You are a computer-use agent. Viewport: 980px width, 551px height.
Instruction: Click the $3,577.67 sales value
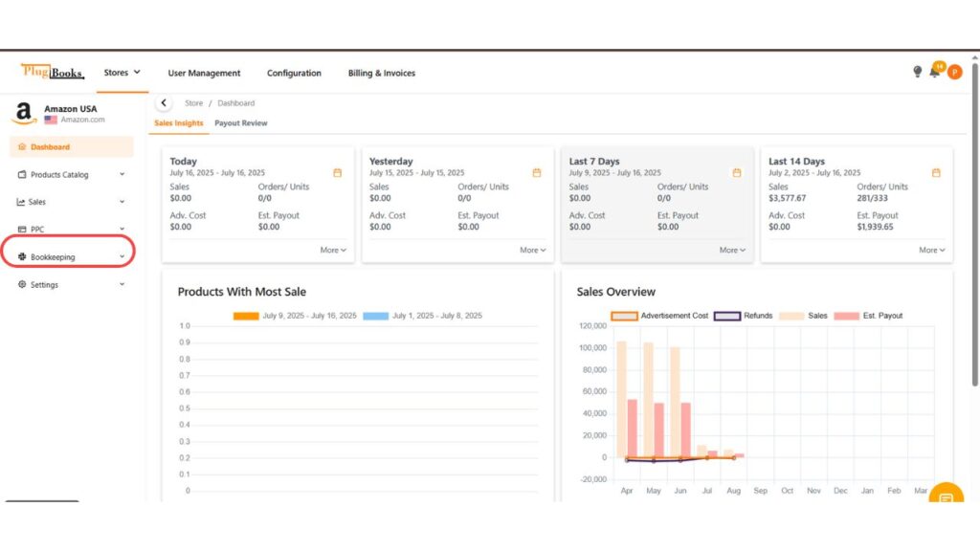787,198
